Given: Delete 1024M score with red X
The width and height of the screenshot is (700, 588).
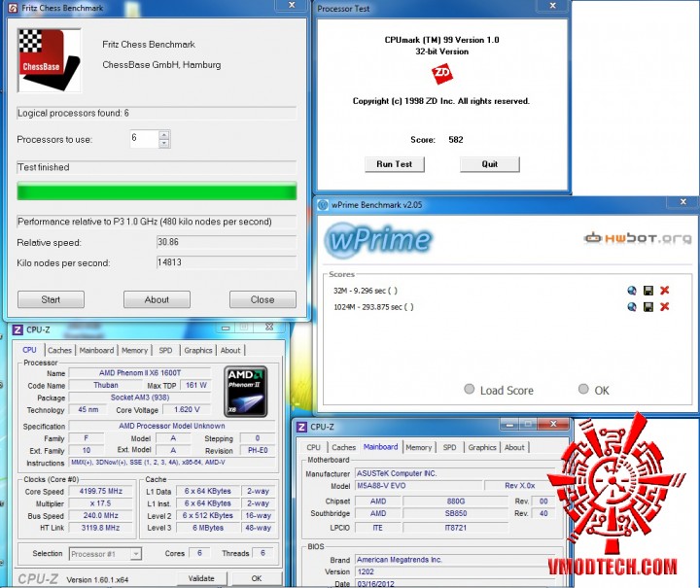Looking at the screenshot, I should [665, 306].
